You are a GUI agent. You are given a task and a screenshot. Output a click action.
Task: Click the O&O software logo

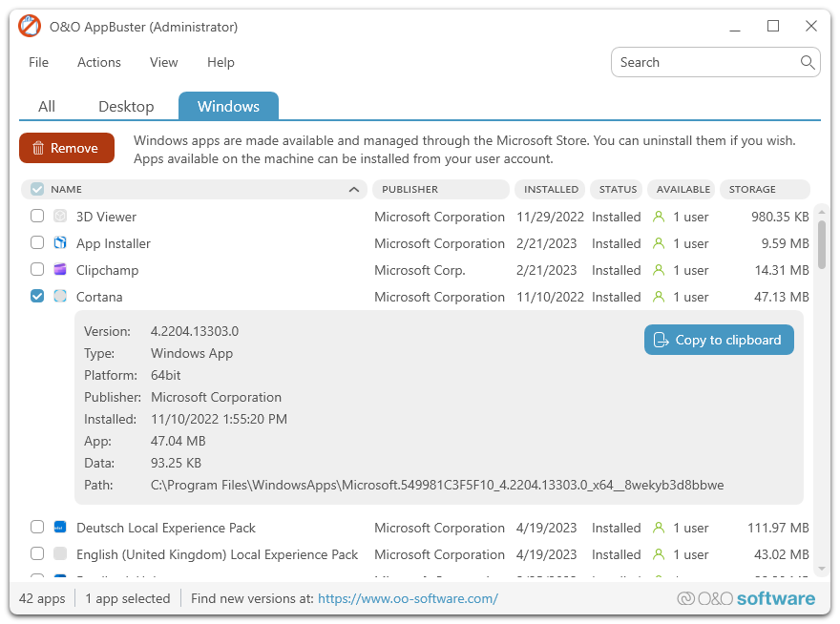[746, 598]
